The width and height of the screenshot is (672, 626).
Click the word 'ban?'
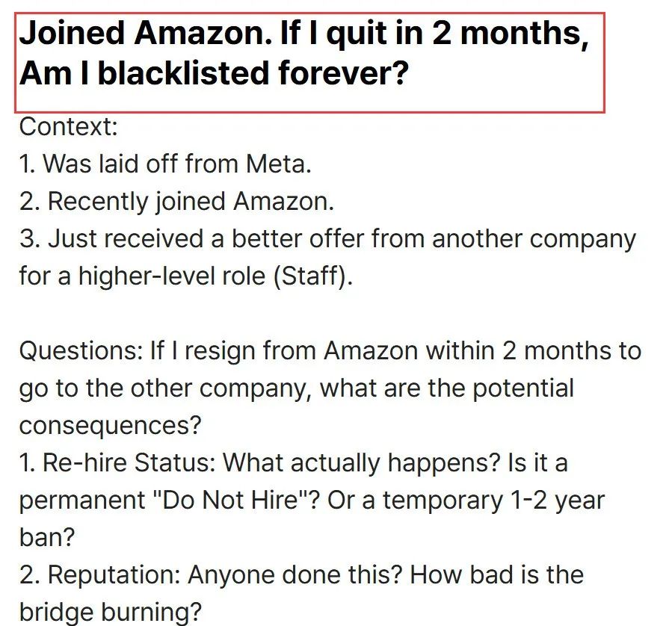47,537
